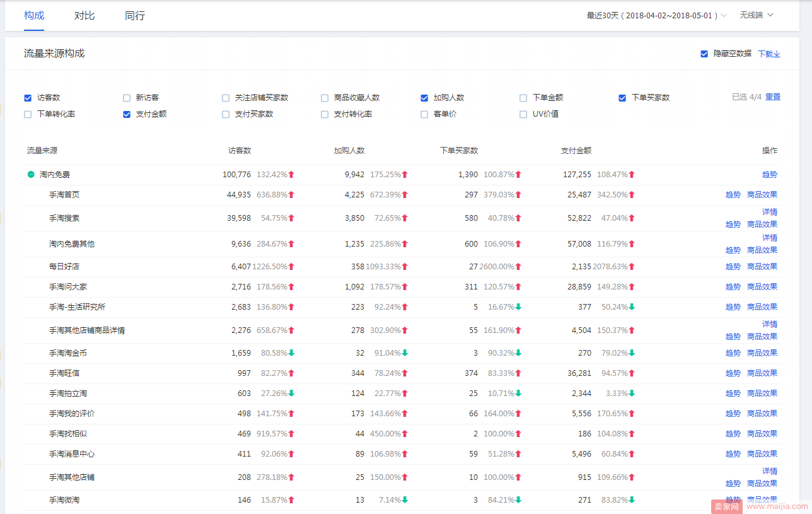Viewport: 812px width, 514px height.
Task: Open 商品效果 for the 淘内免费其他 row
Action: pos(762,250)
